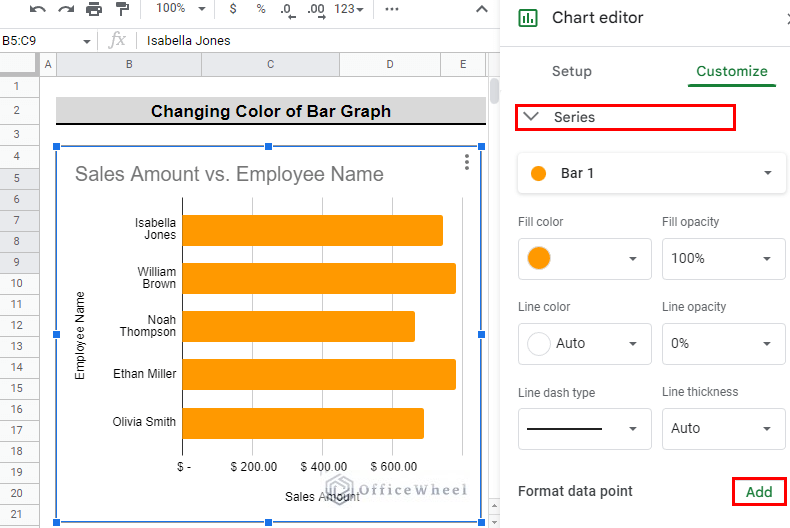Image resolution: width=790 pixels, height=528 pixels.
Task: Open the Fill opacity 100% dropdown
Action: (723, 259)
